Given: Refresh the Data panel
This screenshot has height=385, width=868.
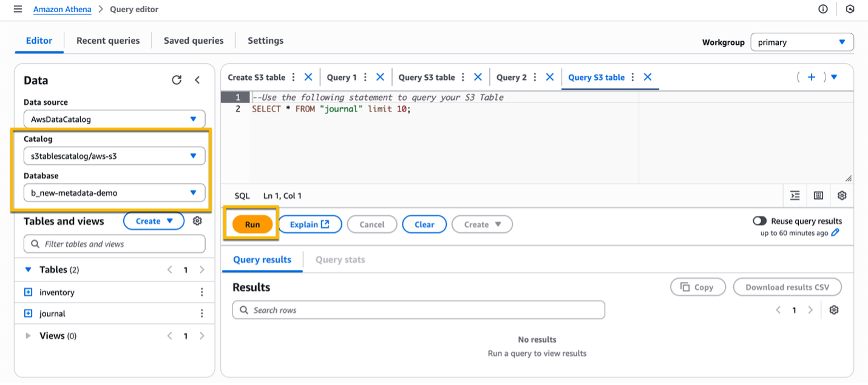Looking at the screenshot, I should tap(176, 79).
